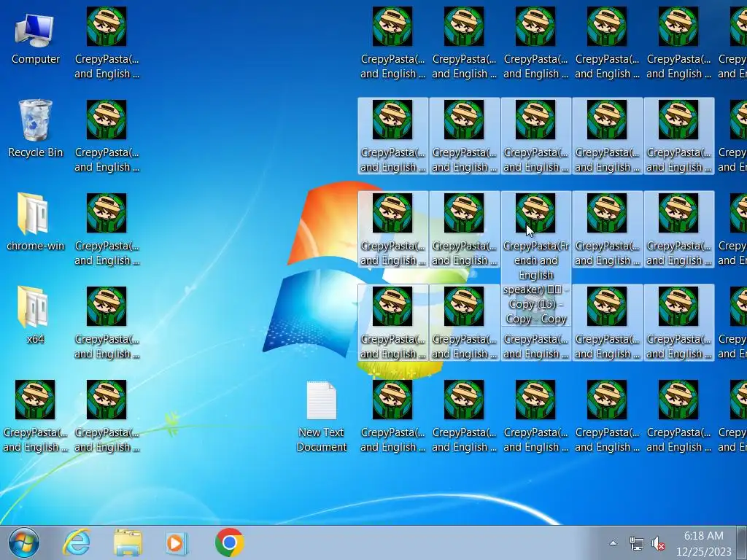Launch Internet Explorer from taskbar
Image resolution: width=747 pixels, height=560 pixels.
coord(77,542)
